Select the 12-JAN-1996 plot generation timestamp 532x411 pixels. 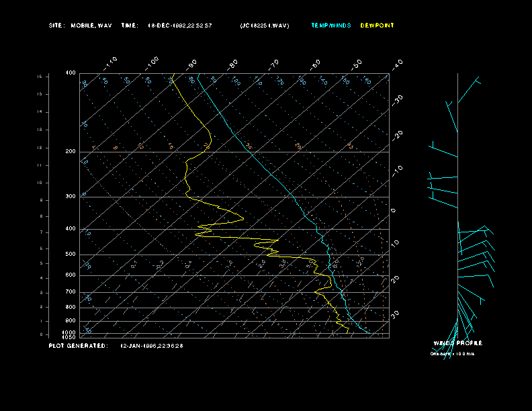click(x=152, y=346)
